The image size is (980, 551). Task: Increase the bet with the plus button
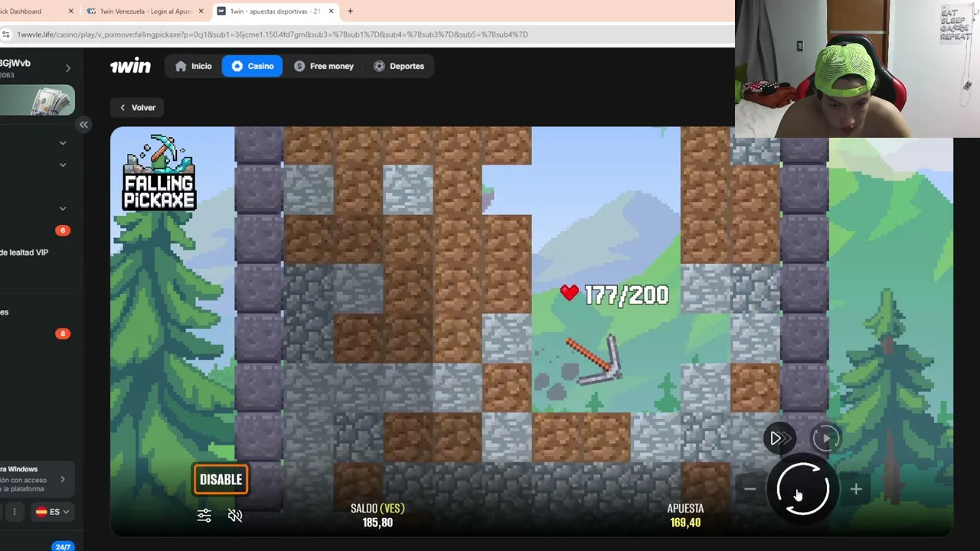[x=855, y=489]
